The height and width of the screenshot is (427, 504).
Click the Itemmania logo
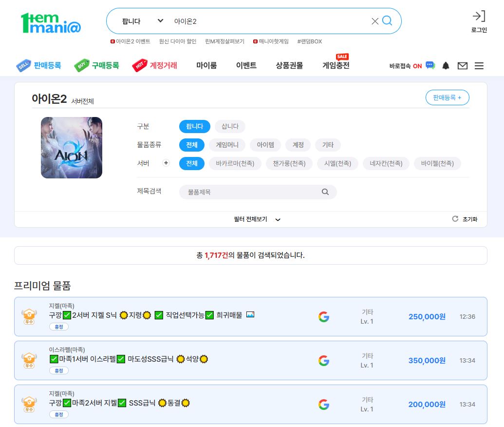(51, 23)
